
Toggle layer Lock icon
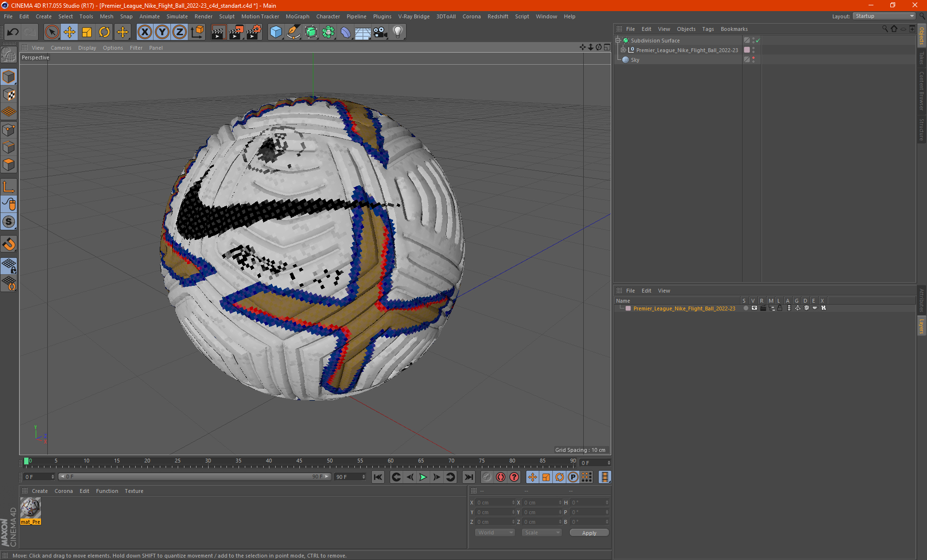pos(780,308)
